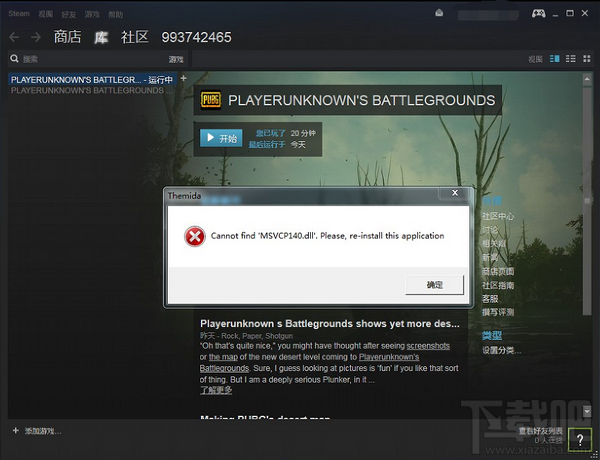Open the 库 library tab
The image size is (600, 460).
pos(101,37)
